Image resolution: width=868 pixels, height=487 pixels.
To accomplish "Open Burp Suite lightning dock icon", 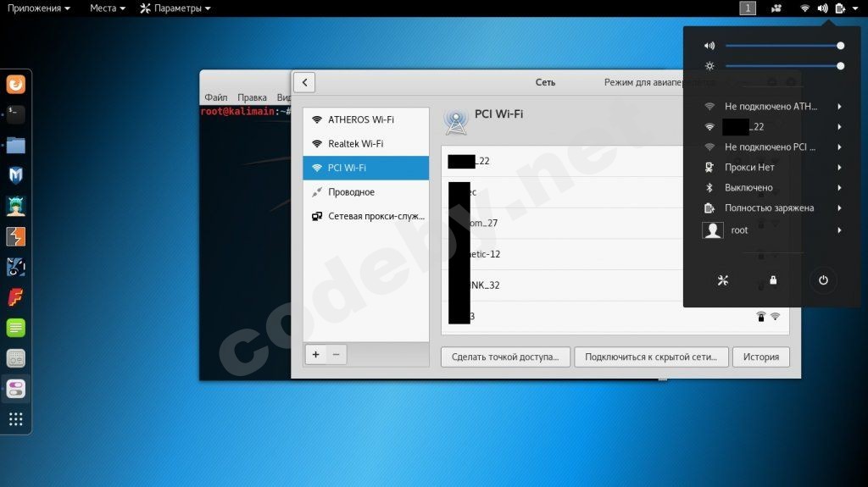I will [15, 237].
